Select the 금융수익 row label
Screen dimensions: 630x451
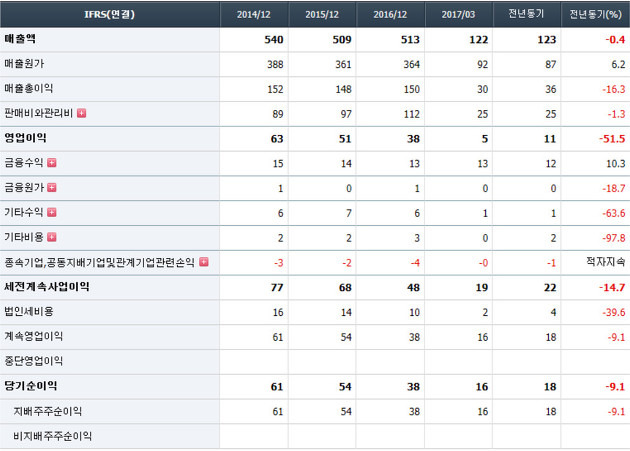coord(24,163)
